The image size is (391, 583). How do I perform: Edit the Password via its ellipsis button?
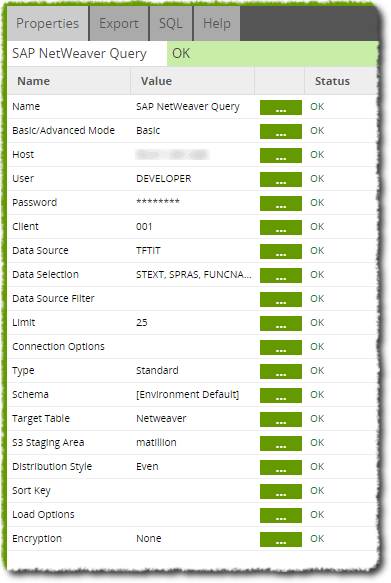[x=281, y=203]
